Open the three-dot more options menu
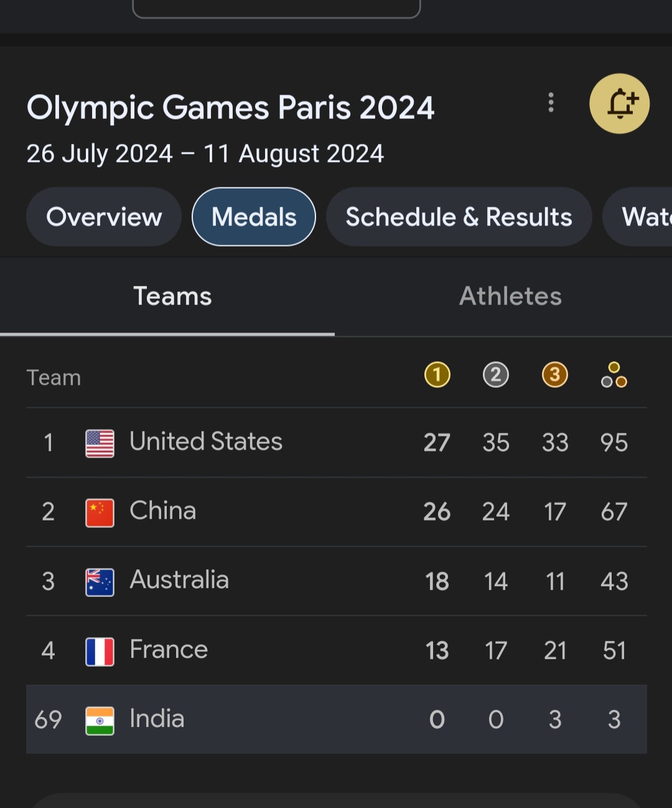The height and width of the screenshot is (808, 672). [x=551, y=103]
